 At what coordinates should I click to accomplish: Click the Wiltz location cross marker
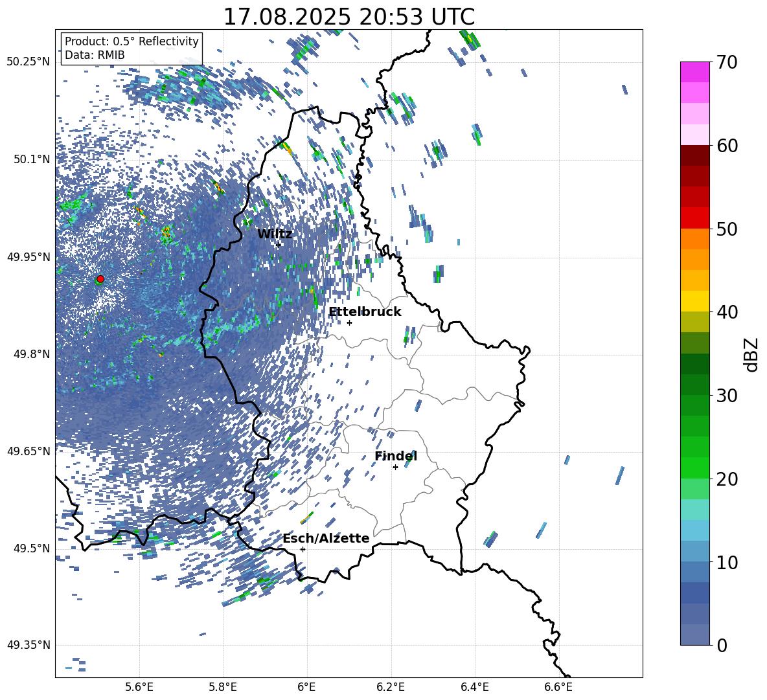pyautogui.click(x=279, y=245)
